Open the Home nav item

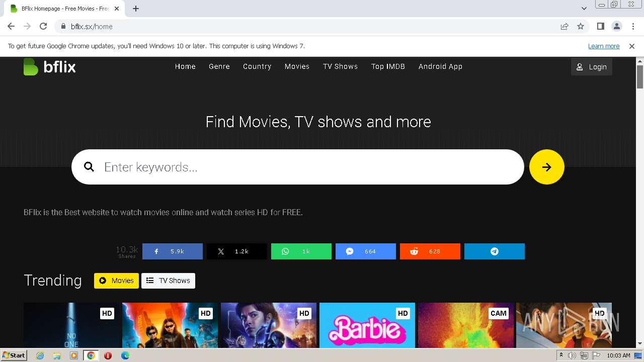pos(185,66)
